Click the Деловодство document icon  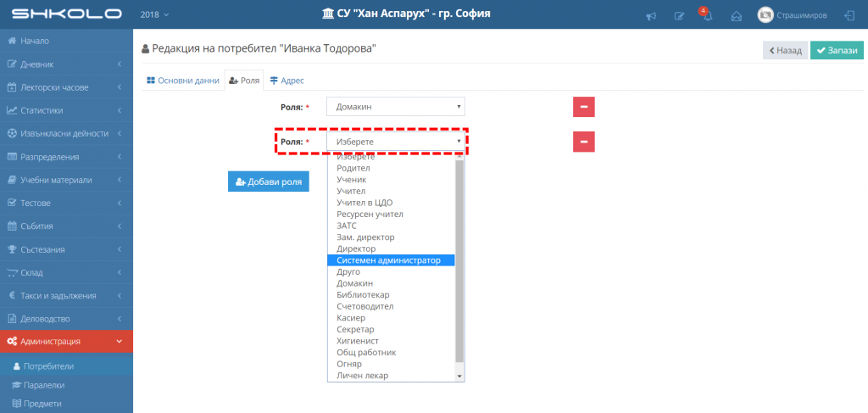tap(11, 319)
